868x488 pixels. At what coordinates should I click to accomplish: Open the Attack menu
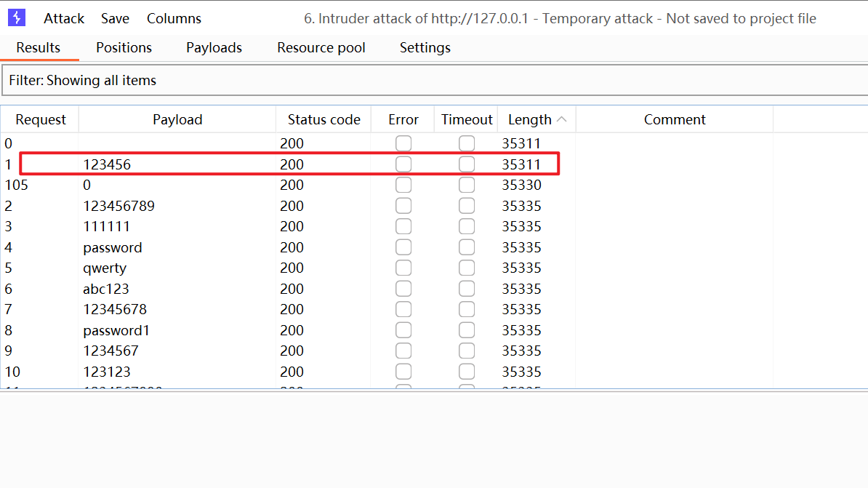click(x=64, y=19)
